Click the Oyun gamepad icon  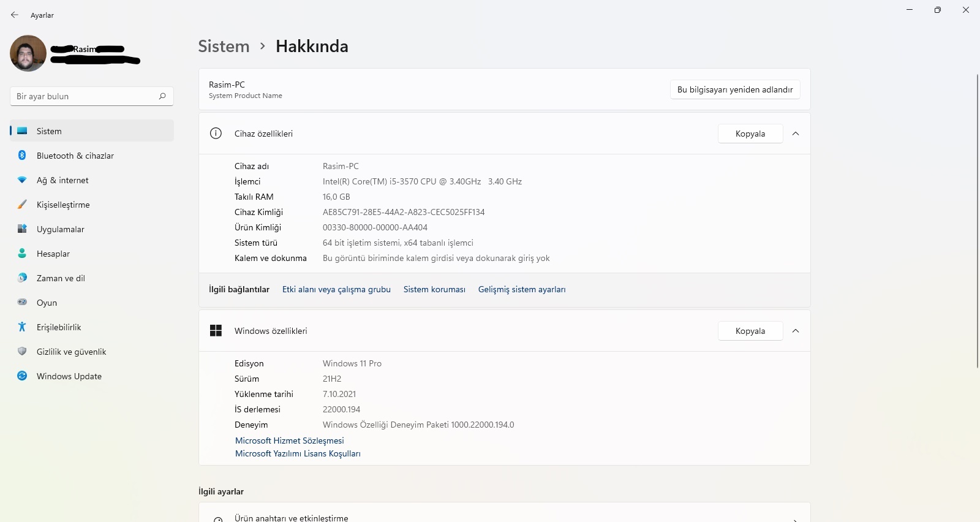[22, 302]
